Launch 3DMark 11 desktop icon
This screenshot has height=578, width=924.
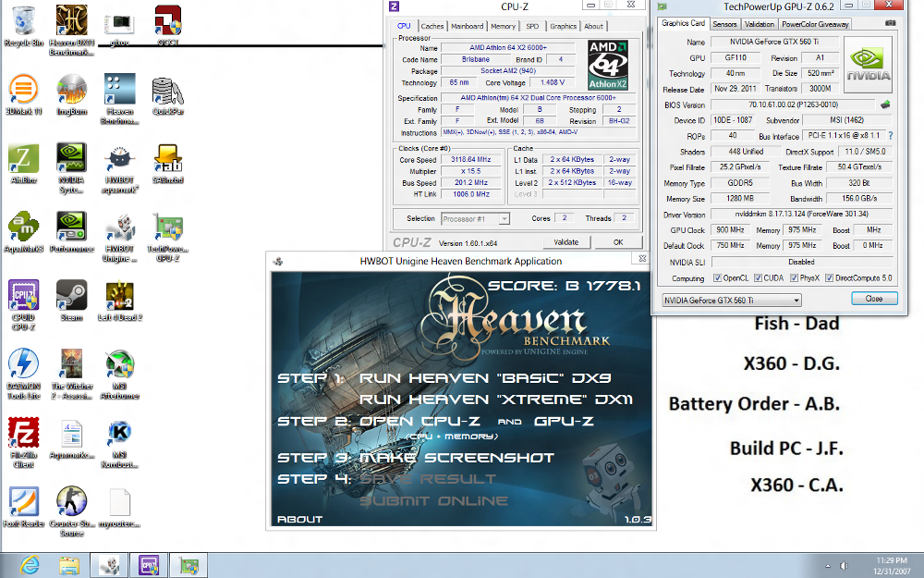[x=24, y=95]
